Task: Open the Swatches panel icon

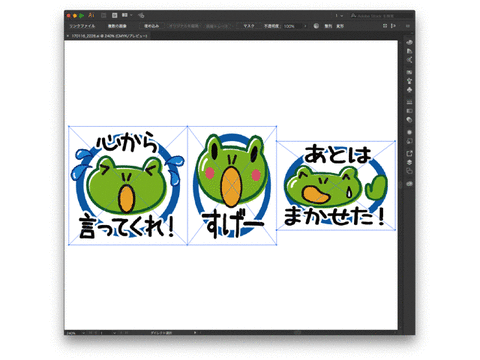Action: coord(409,72)
